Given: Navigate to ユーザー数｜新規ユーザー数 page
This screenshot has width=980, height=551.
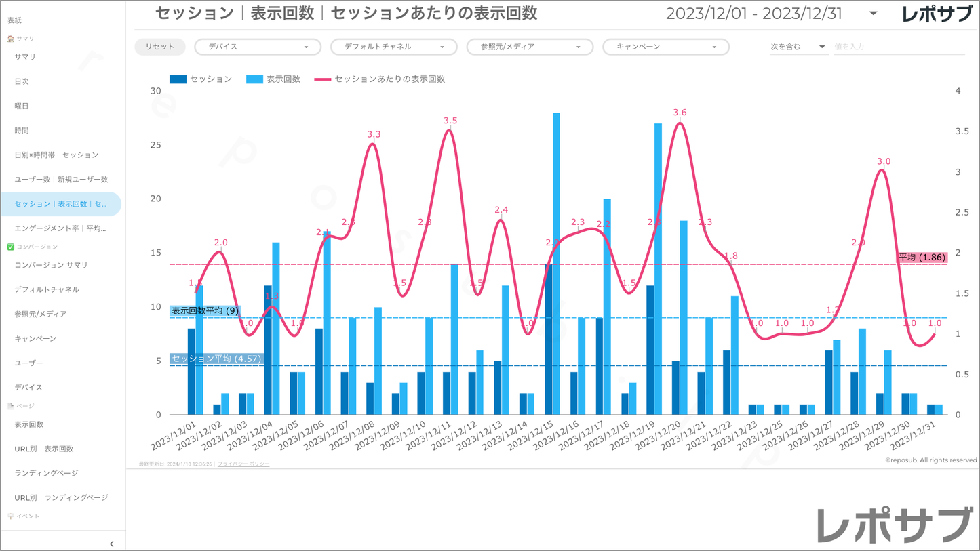Looking at the screenshot, I should (61, 180).
